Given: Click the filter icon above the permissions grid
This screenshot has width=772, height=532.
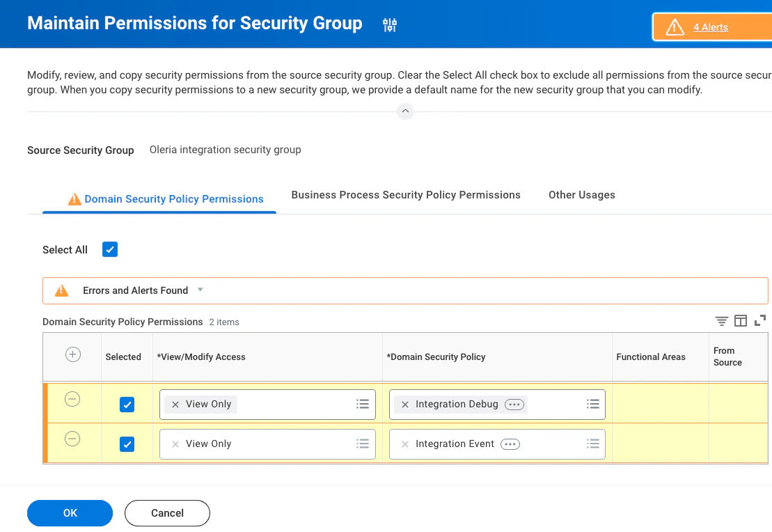Looking at the screenshot, I should click(722, 321).
